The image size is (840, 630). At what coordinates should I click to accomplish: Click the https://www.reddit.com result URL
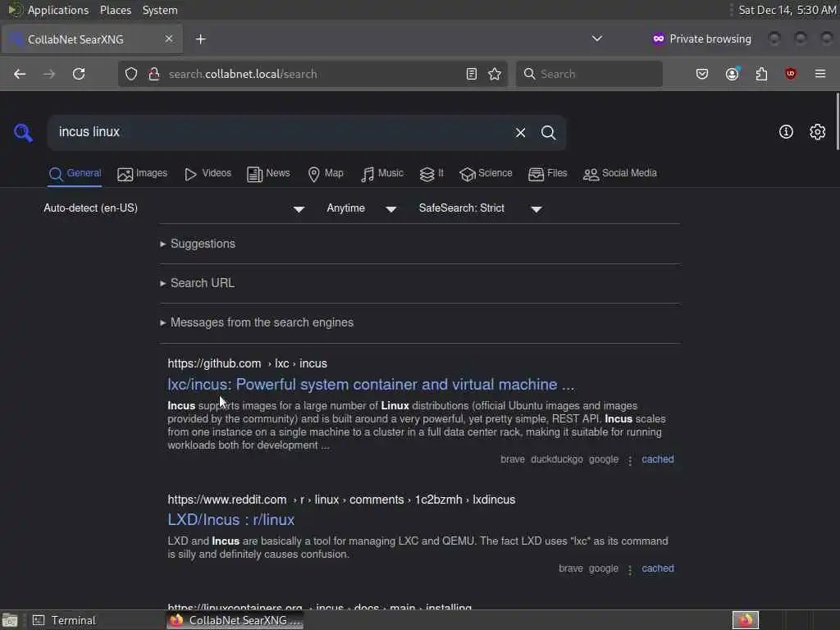click(x=341, y=500)
